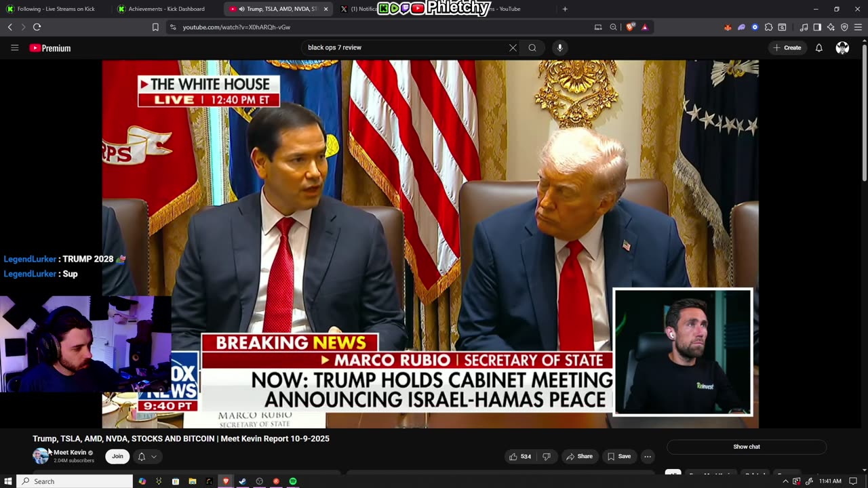This screenshot has width=868, height=488.
Task: Click the browser address bar URL
Action: coord(236,27)
